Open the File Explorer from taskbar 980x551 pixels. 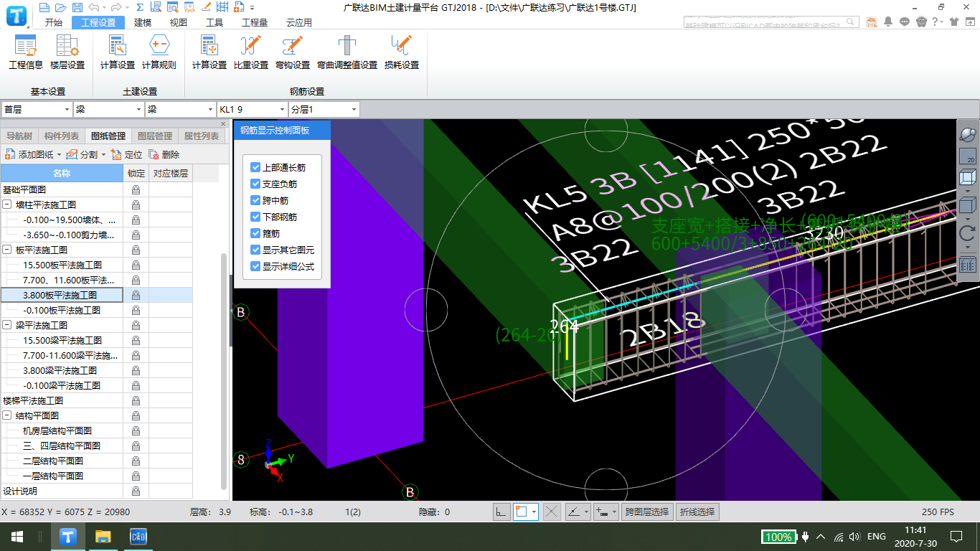(x=103, y=537)
